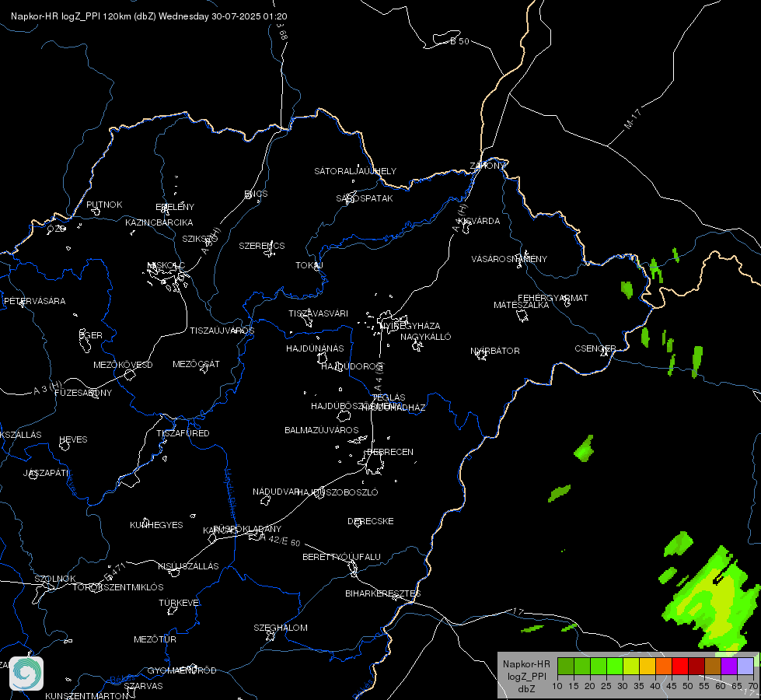Viewport: 761px width, 700px height.
Task: Click the HEVES label
Action: tap(73, 439)
